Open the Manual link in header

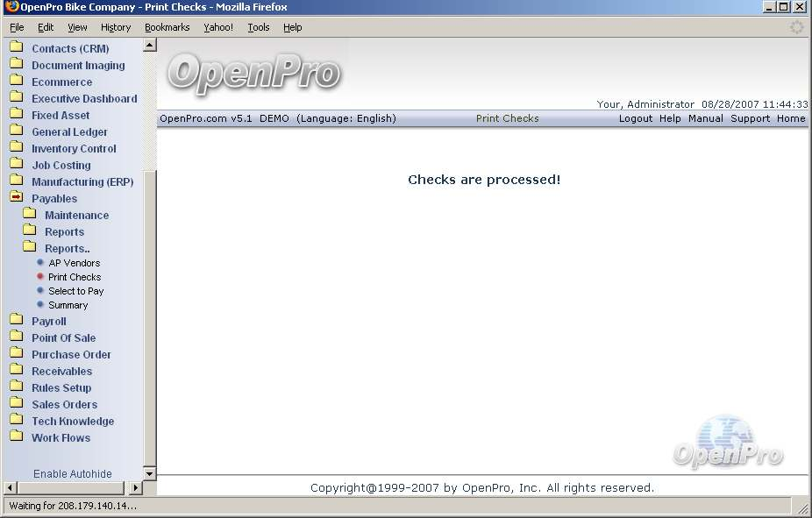705,118
